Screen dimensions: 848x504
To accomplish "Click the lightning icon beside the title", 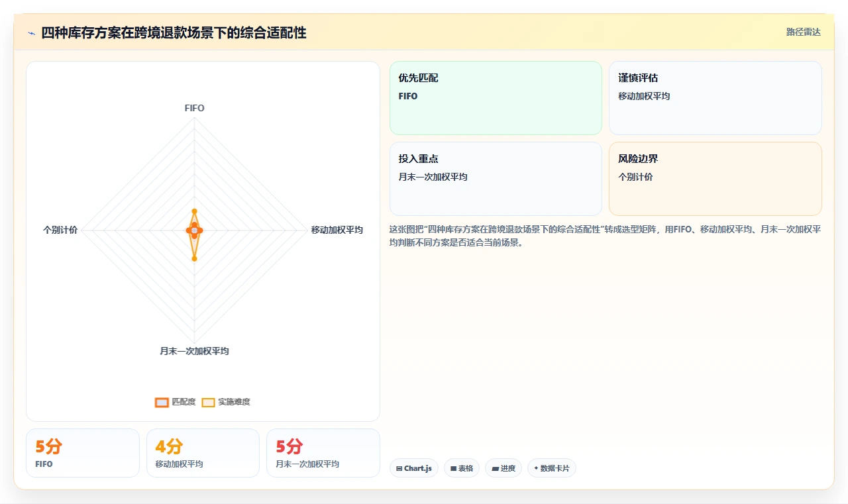I will click(x=32, y=33).
